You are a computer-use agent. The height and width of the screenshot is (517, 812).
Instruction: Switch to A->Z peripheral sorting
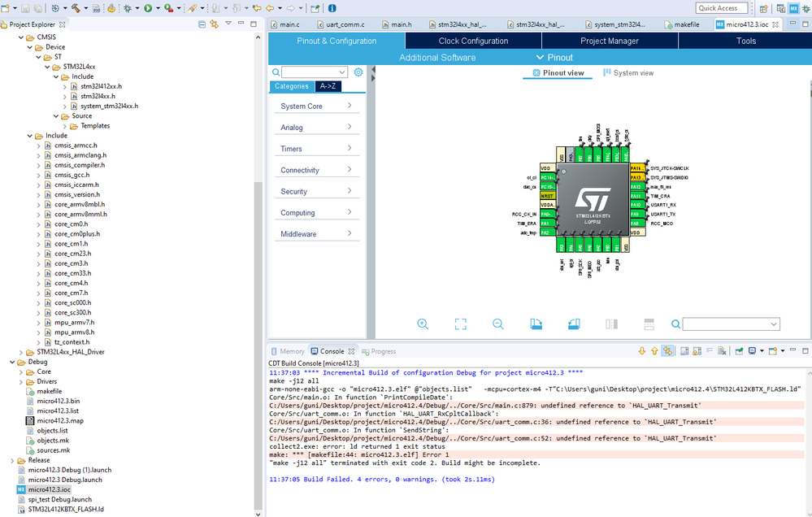[328, 86]
